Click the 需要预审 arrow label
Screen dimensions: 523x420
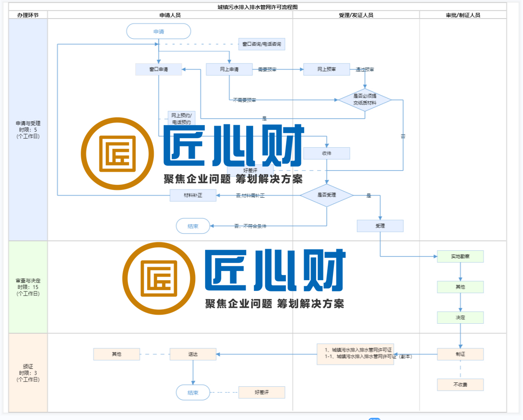267,69
